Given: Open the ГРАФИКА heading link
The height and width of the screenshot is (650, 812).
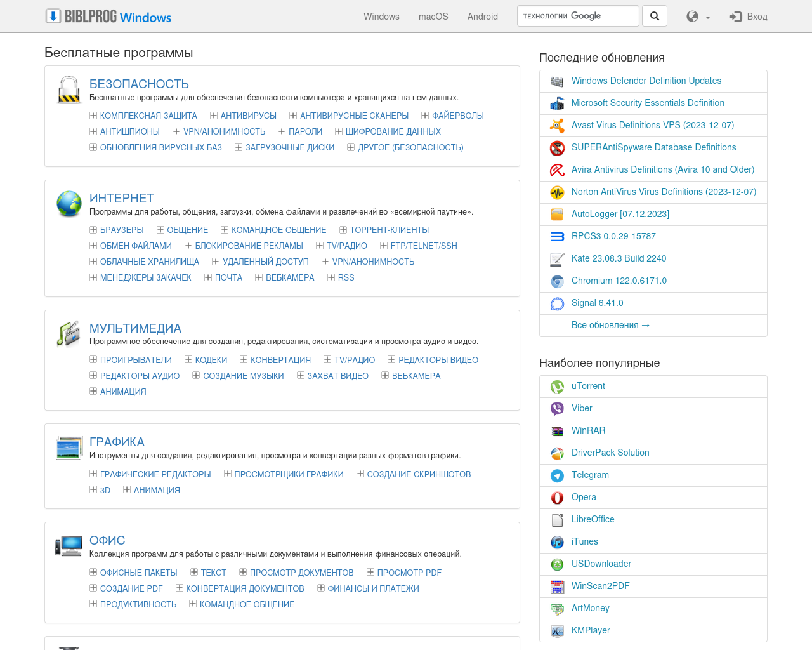Looking at the screenshot, I should click(x=117, y=442).
